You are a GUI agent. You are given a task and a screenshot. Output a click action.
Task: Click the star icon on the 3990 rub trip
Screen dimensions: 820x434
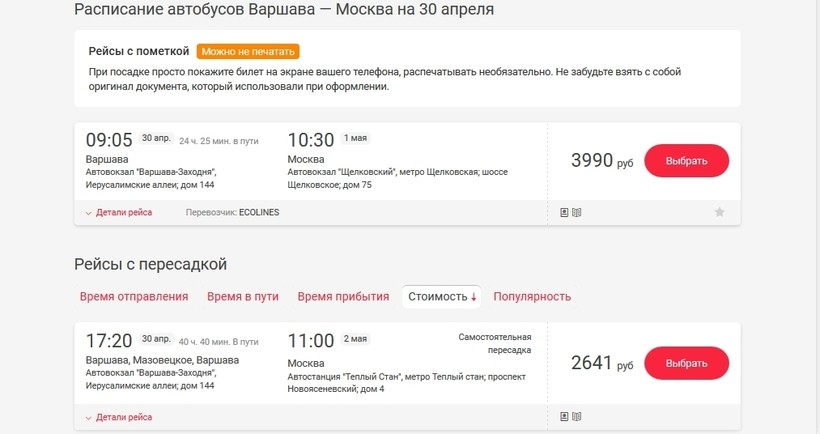[x=719, y=212]
